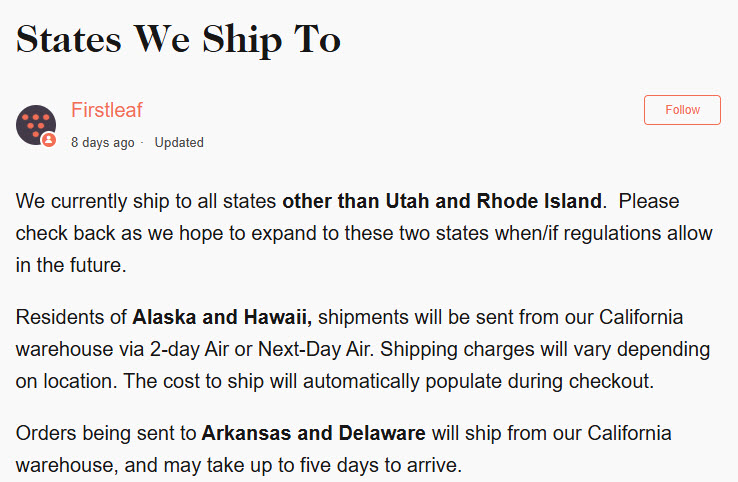Open the Firstleaf author profile link
The height and width of the screenshot is (482, 738).
coord(107,110)
